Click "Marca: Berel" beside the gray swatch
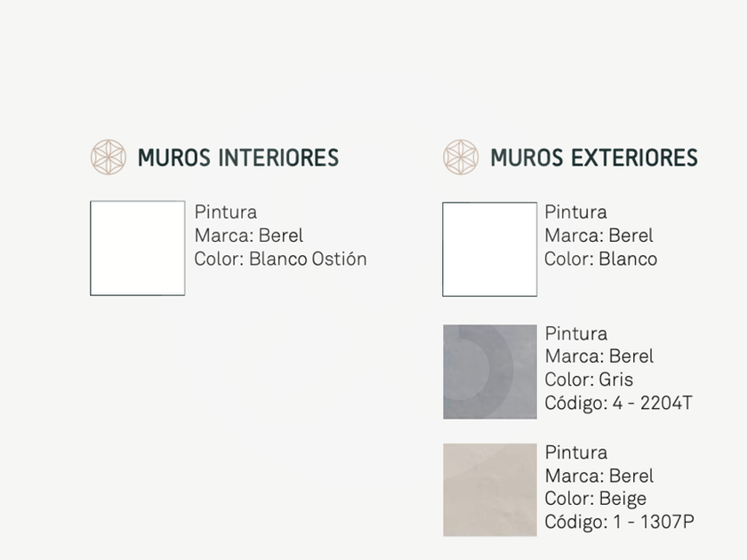The height and width of the screenshot is (560, 747). (598, 356)
